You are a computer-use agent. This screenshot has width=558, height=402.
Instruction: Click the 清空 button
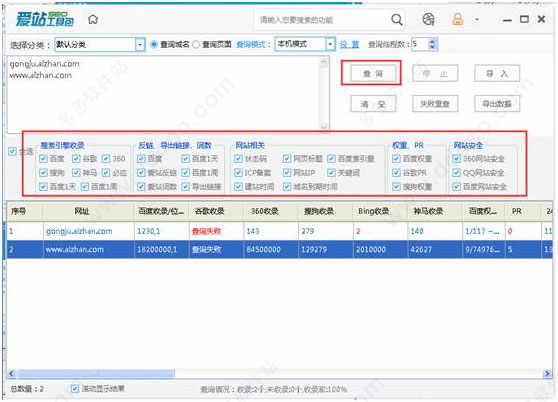373,104
